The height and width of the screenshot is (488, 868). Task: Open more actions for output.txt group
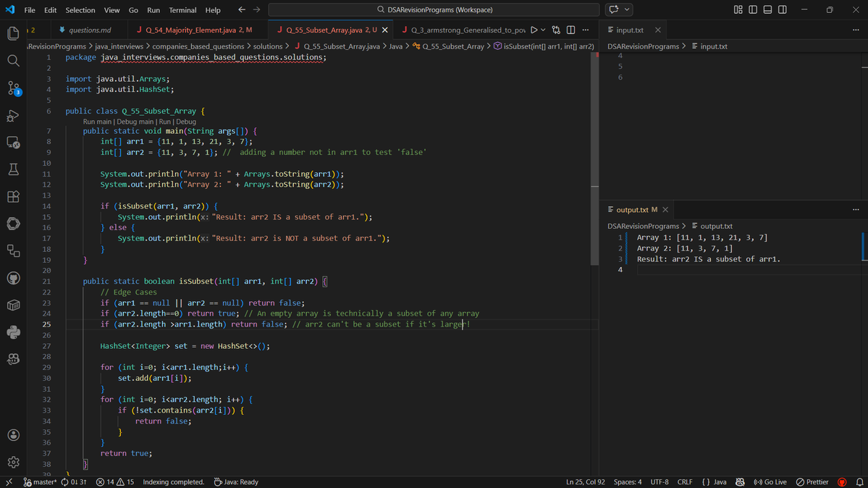tap(856, 209)
